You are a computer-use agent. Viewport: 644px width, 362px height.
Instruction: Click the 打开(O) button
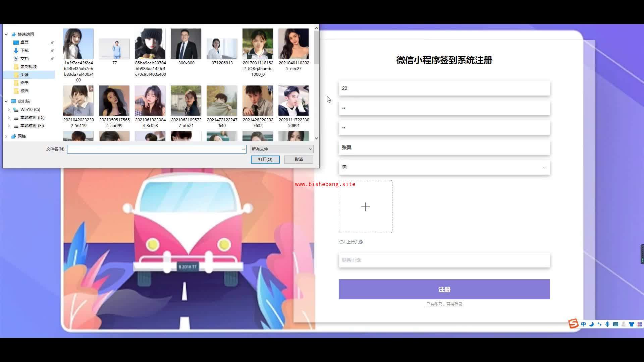click(265, 160)
